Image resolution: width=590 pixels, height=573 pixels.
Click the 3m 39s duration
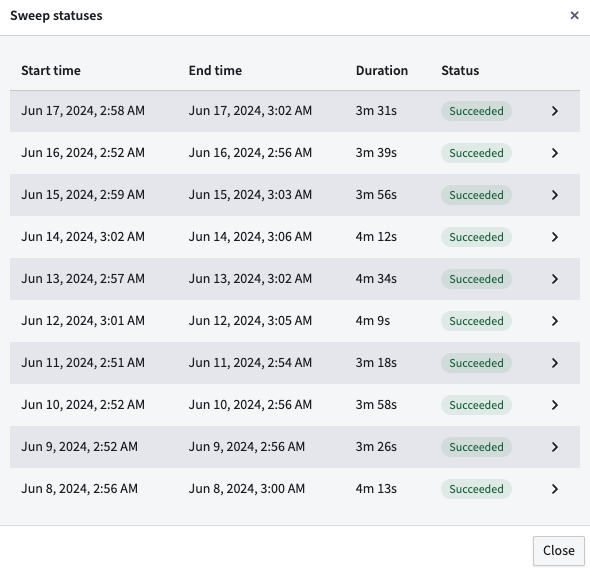click(x=376, y=153)
